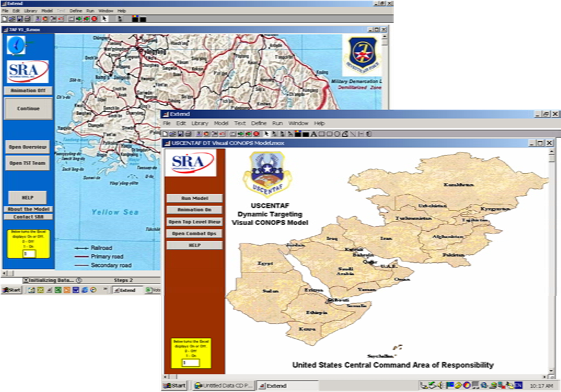Select main cursor arrow tool in front toolbar
This screenshot has height=392, width=561.
pyautogui.click(x=267, y=134)
